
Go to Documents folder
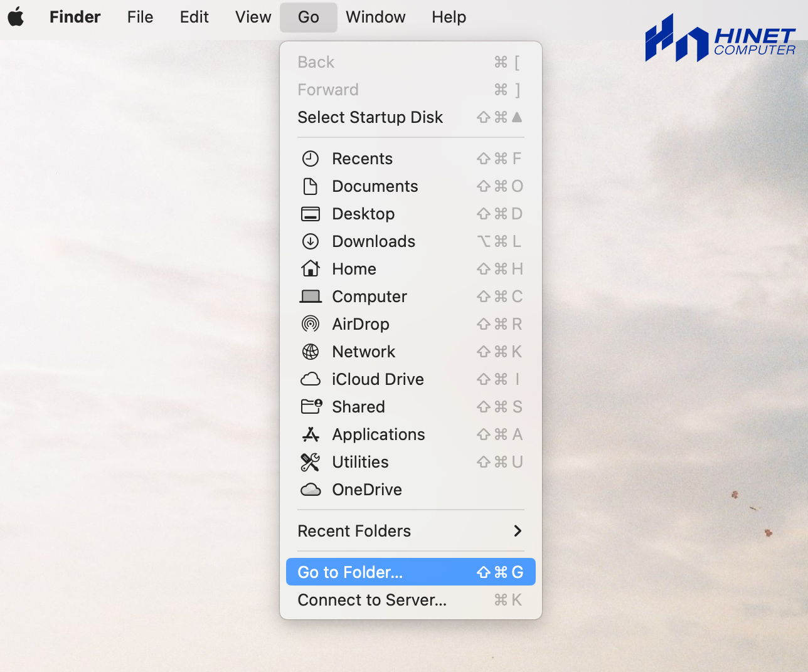pos(411,186)
